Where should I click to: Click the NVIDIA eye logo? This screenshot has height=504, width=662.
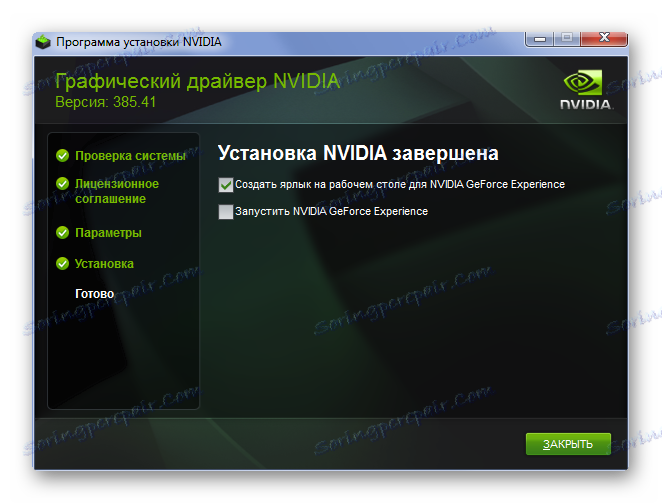click(583, 82)
